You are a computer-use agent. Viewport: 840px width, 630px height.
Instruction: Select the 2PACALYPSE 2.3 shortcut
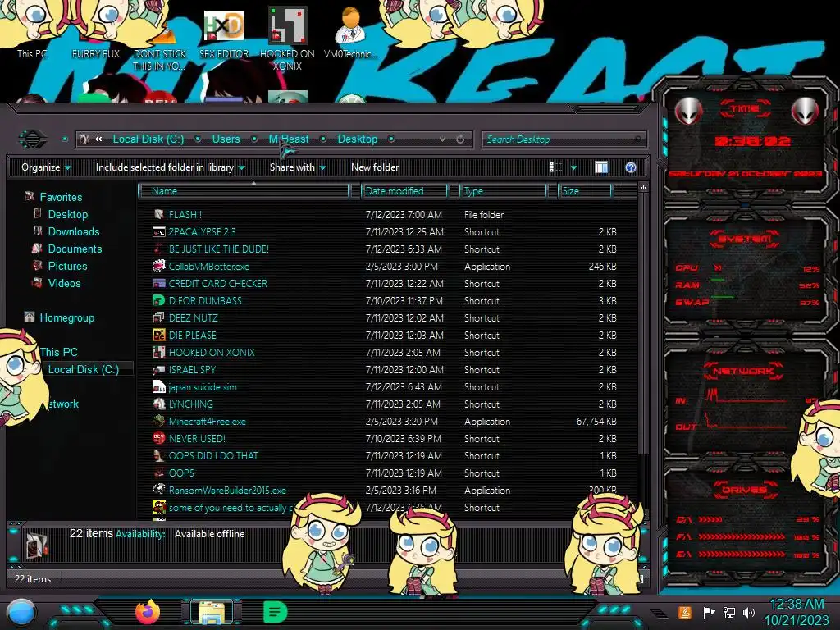click(x=202, y=232)
